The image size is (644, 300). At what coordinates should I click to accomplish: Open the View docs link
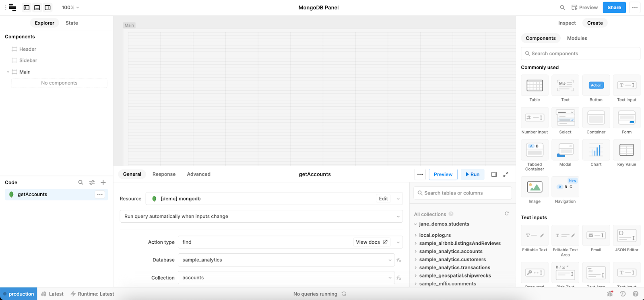click(x=372, y=242)
